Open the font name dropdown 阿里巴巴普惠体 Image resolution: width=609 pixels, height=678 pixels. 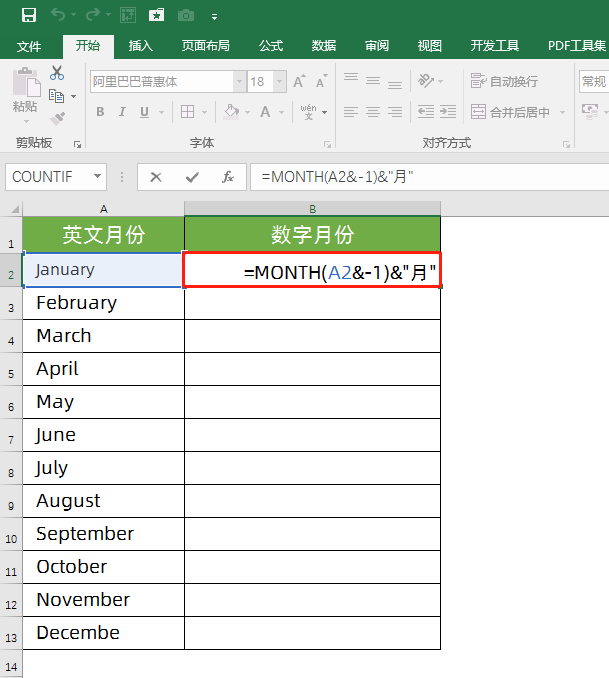[x=239, y=82]
